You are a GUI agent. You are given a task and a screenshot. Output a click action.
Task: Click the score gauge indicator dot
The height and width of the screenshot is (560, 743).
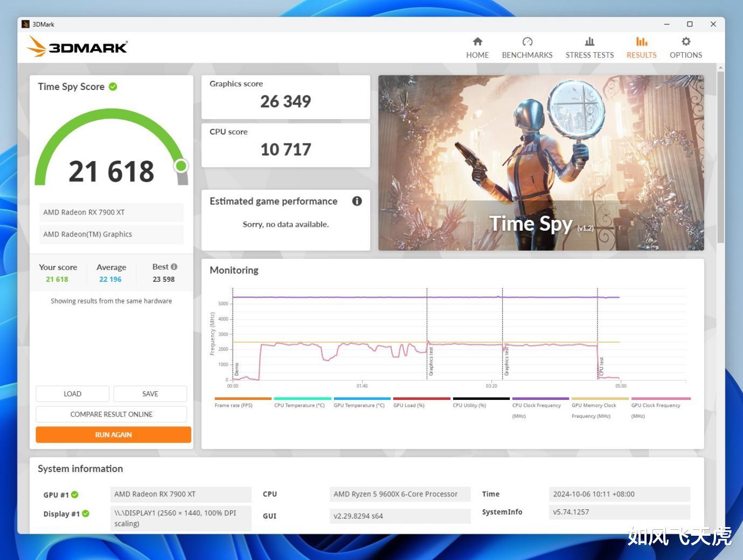pyautogui.click(x=182, y=165)
